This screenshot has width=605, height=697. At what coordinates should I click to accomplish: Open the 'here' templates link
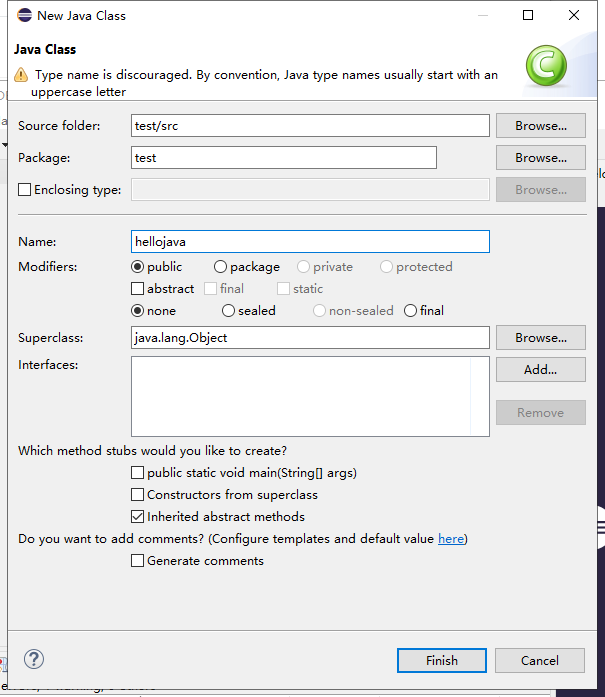click(x=450, y=539)
